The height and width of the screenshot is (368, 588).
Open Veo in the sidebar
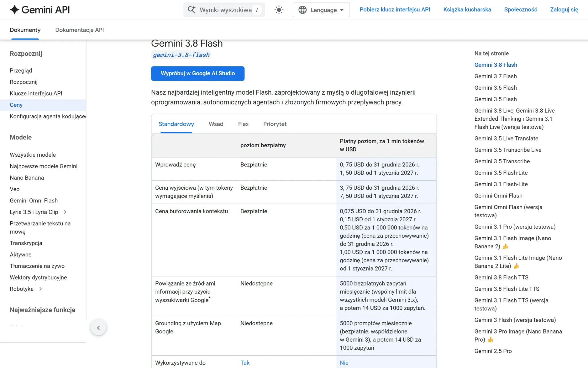(15, 189)
